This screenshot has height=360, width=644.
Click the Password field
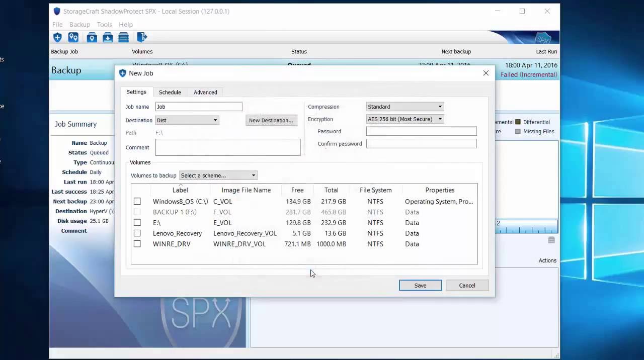(421, 131)
